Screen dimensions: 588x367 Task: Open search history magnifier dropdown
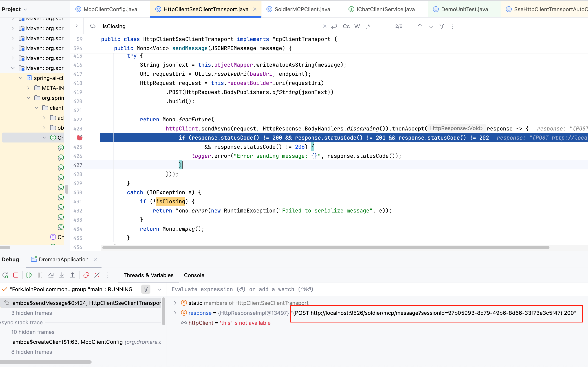(93, 26)
